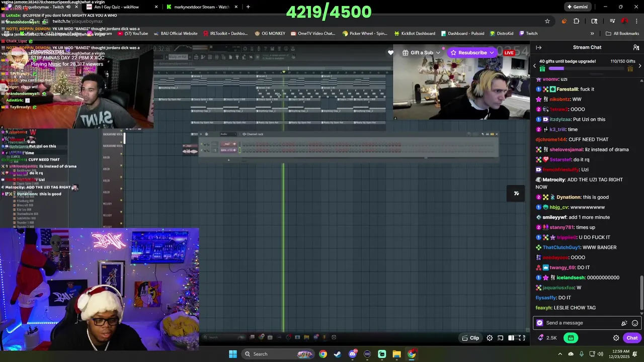Screen dimensions: 644x362
Task: Toggle fullscreen on the video player
Action: coord(522,338)
